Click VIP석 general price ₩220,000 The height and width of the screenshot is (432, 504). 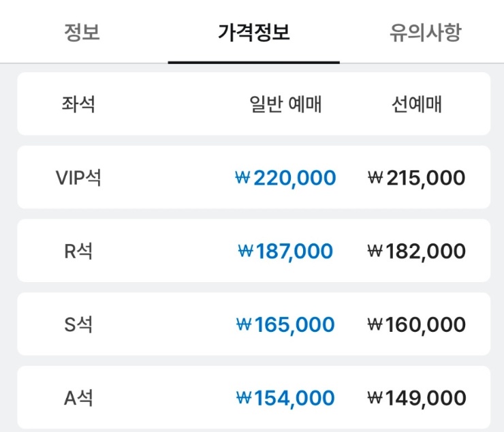point(285,178)
